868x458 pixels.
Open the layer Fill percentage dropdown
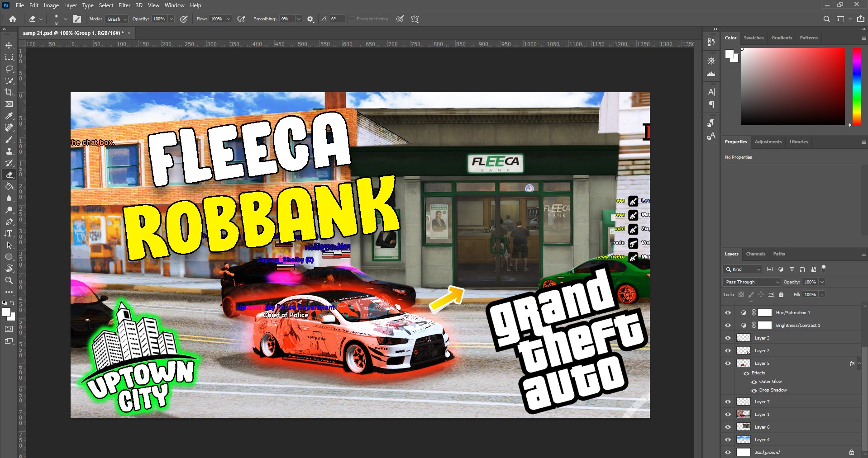(822, 295)
